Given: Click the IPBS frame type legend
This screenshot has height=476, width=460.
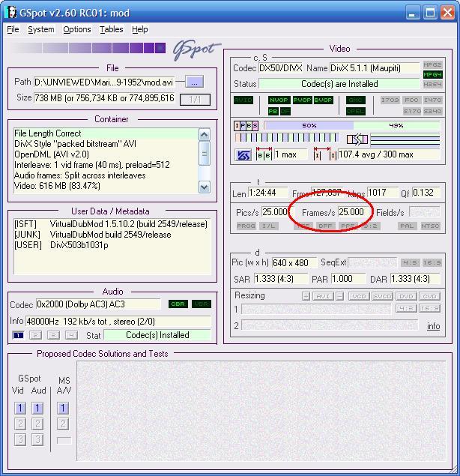Looking at the screenshot, I should tap(246, 125).
